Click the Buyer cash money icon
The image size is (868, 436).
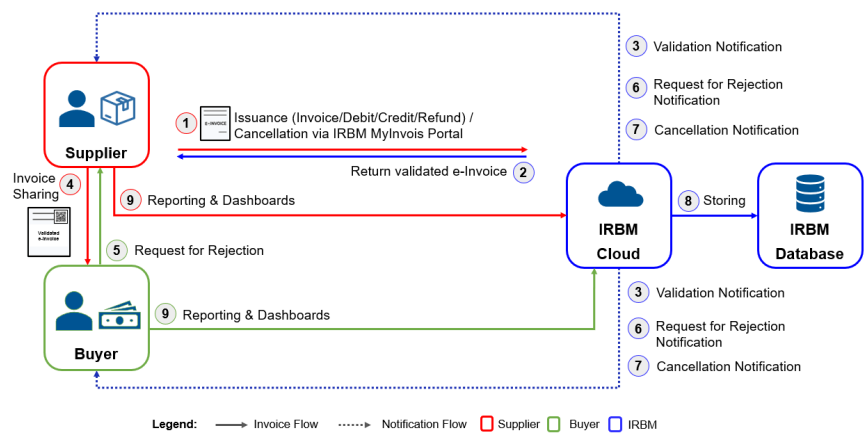click(120, 315)
